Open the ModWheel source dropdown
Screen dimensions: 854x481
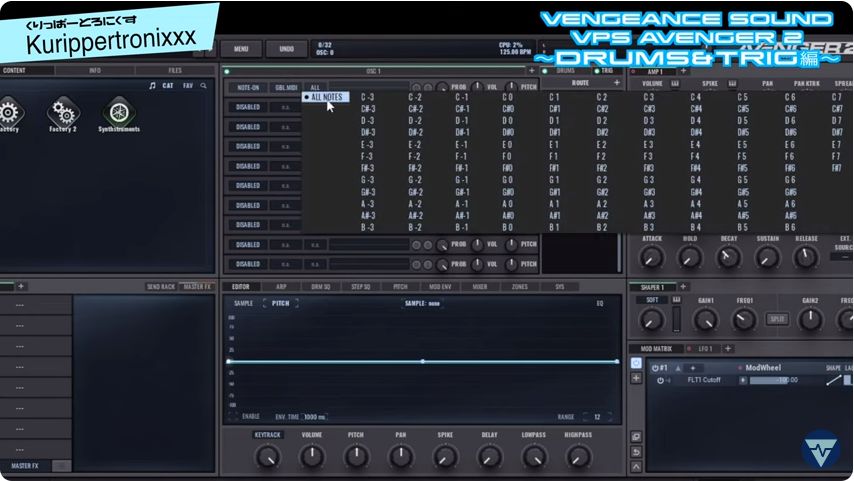pos(763,368)
